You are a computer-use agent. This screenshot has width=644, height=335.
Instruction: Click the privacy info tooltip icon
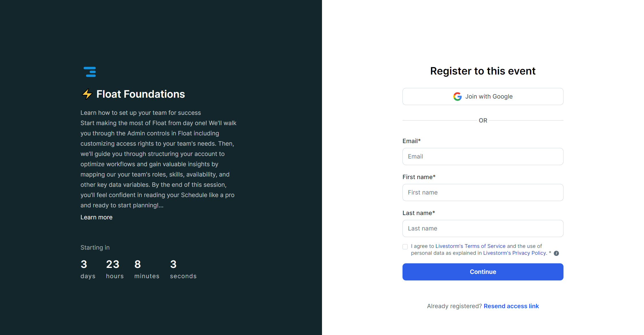(x=556, y=253)
